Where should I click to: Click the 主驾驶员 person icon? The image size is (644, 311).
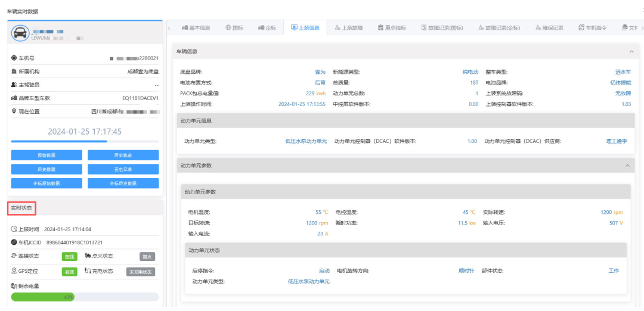(x=14, y=85)
